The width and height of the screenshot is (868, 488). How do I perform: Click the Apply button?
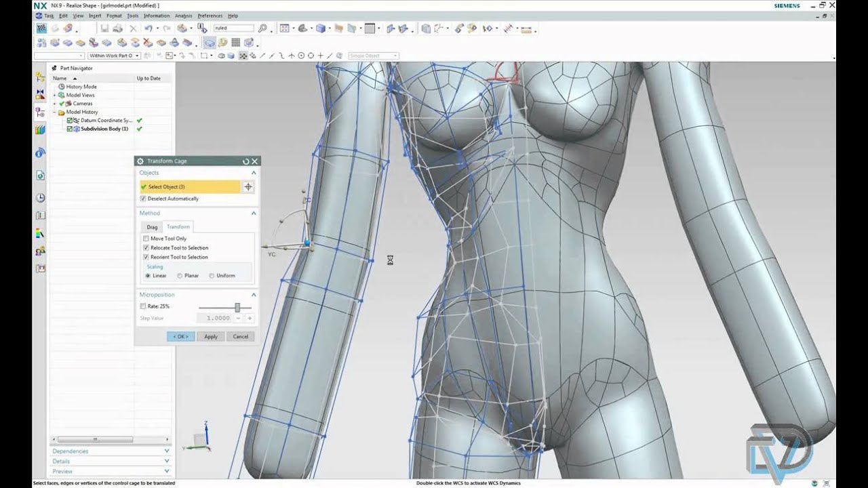211,336
